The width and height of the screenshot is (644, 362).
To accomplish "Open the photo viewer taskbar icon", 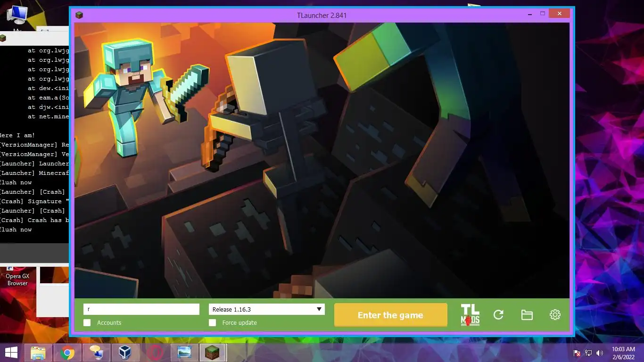I will pyautogui.click(x=184, y=353).
